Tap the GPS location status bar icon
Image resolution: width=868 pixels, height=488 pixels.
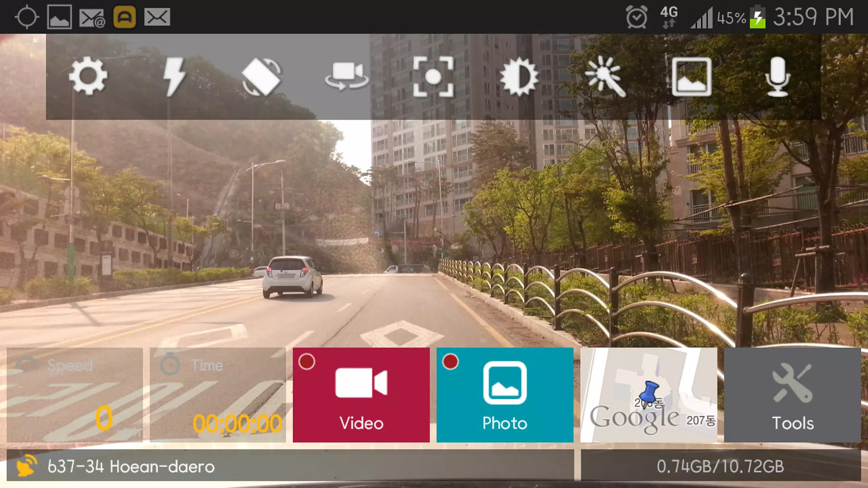coord(27,17)
